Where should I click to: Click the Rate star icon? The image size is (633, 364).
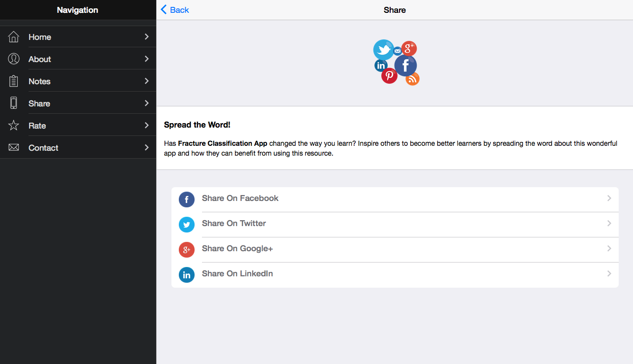click(x=14, y=126)
